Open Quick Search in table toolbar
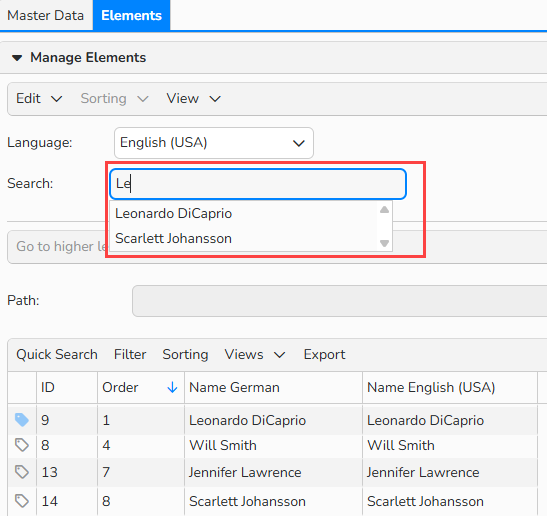 tap(57, 355)
